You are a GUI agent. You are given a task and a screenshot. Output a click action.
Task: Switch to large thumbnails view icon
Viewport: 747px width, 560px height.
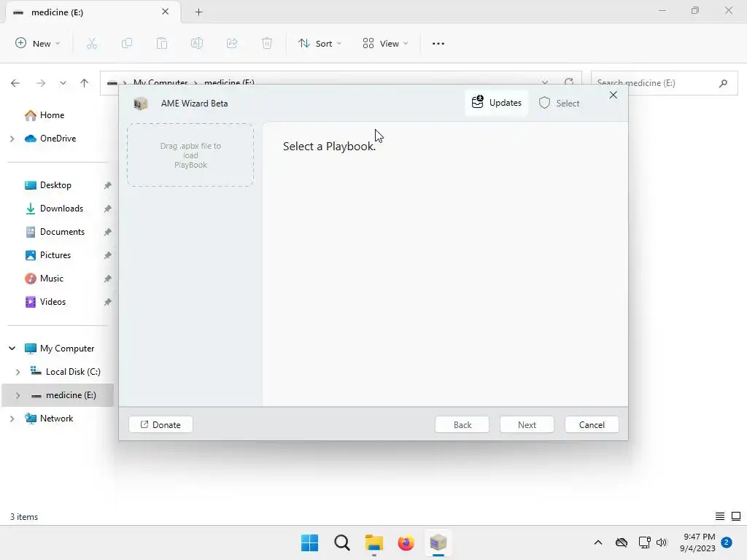pyautogui.click(x=736, y=516)
